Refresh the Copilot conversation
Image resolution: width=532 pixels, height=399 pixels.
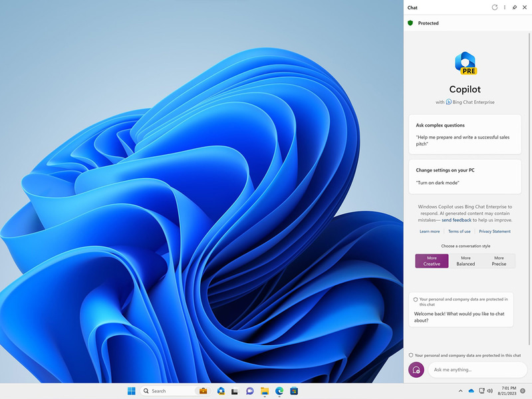click(494, 7)
